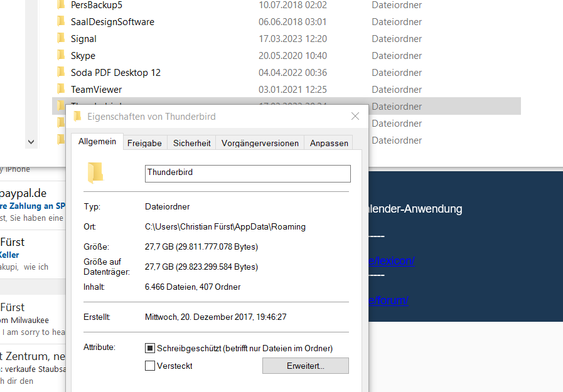Open the email with subject Keller
The height and width of the screenshot is (392, 563).
pos(33,254)
